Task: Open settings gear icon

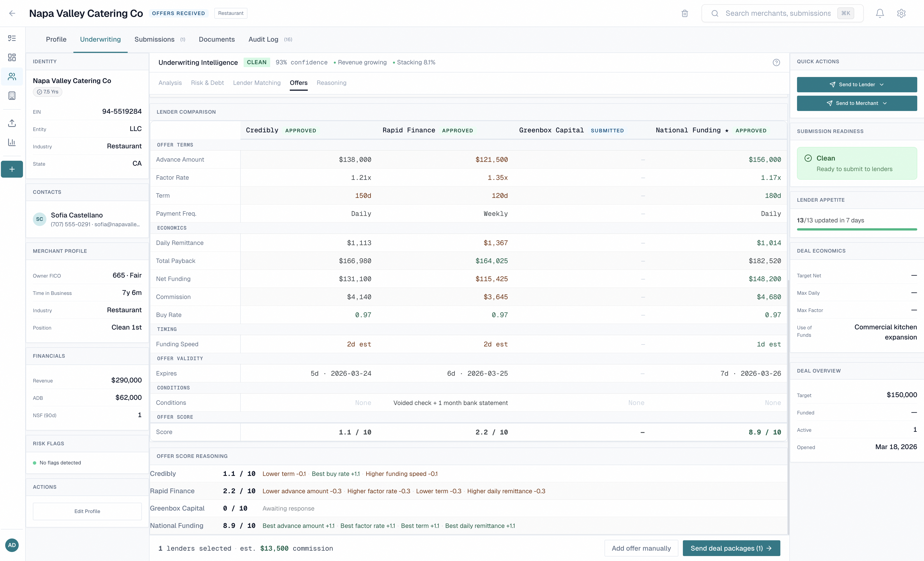Action: 901,14
